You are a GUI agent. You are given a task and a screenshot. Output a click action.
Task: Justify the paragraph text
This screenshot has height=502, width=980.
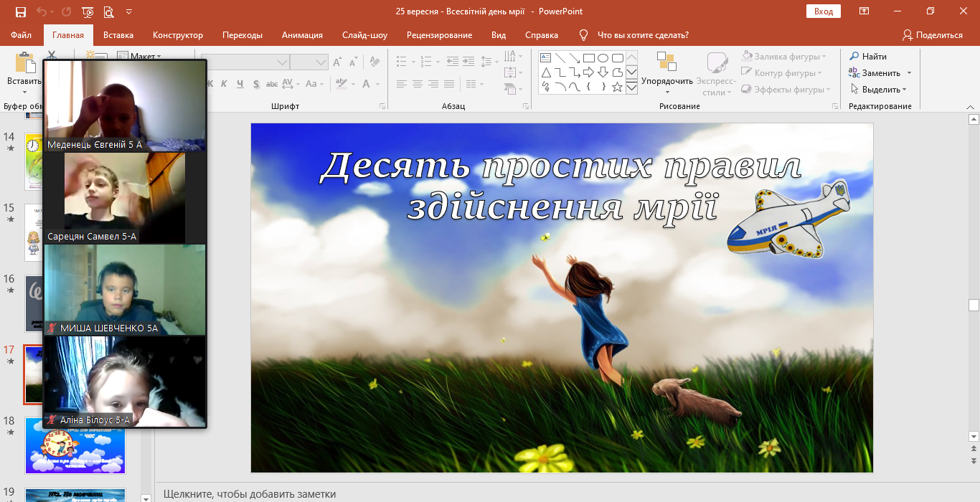pos(450,84)
